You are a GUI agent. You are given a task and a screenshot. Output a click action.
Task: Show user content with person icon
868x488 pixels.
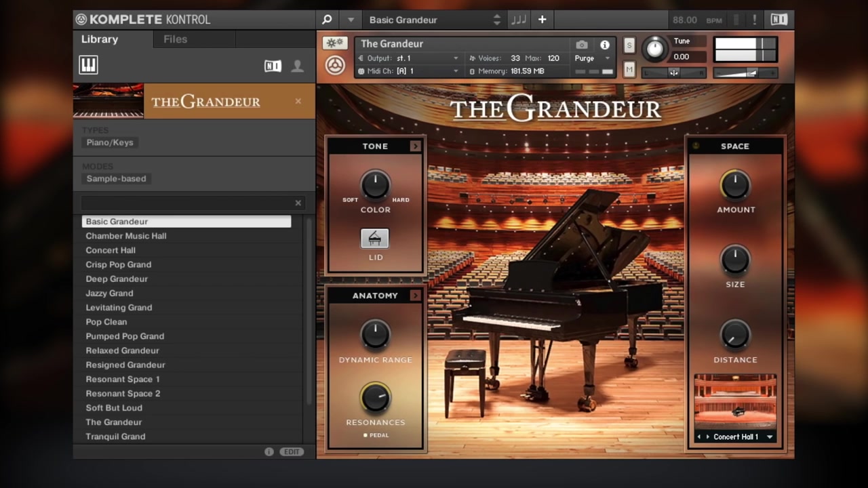click(297, 66)
